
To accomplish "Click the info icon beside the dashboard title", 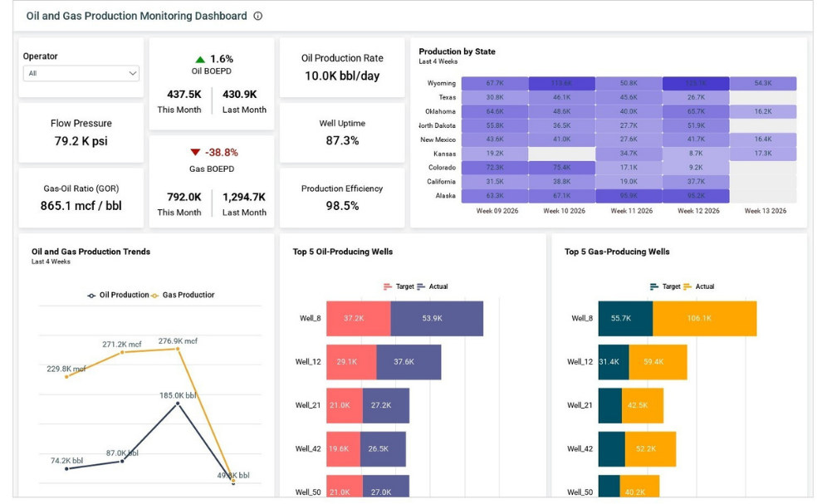I will click(258, 16).
